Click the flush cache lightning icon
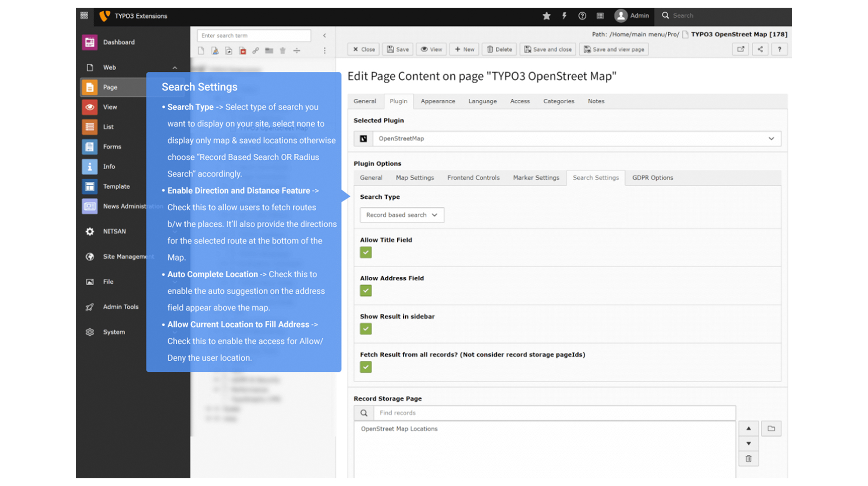The width and height of the screenshot is (868, 486). click(x=564, y=16)
